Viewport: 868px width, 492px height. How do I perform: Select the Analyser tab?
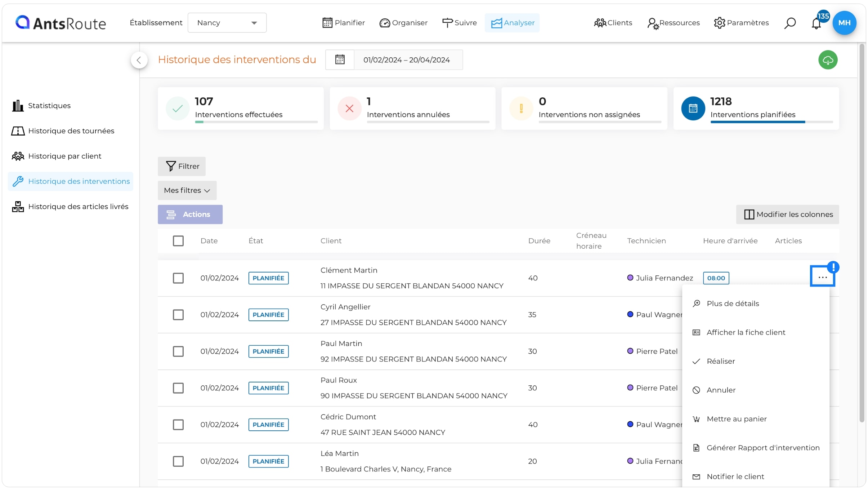(512, 23)
